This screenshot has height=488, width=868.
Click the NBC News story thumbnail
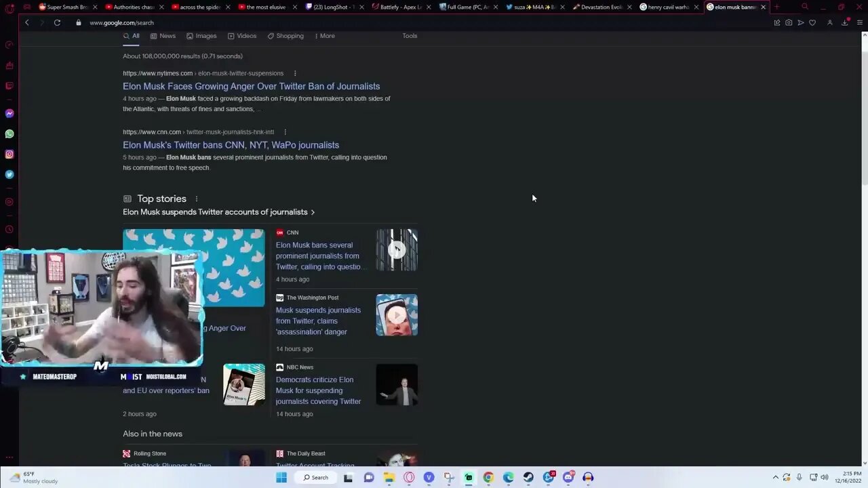(x=397, y=385)
